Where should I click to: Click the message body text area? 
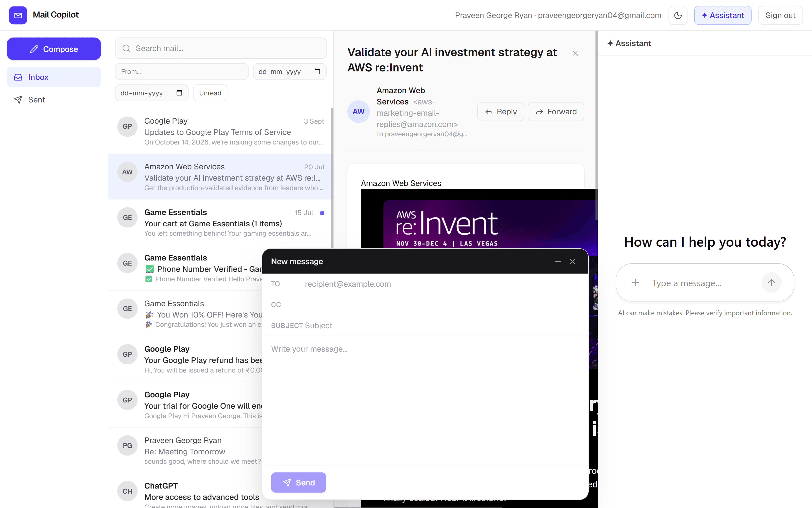click(425, 400)
